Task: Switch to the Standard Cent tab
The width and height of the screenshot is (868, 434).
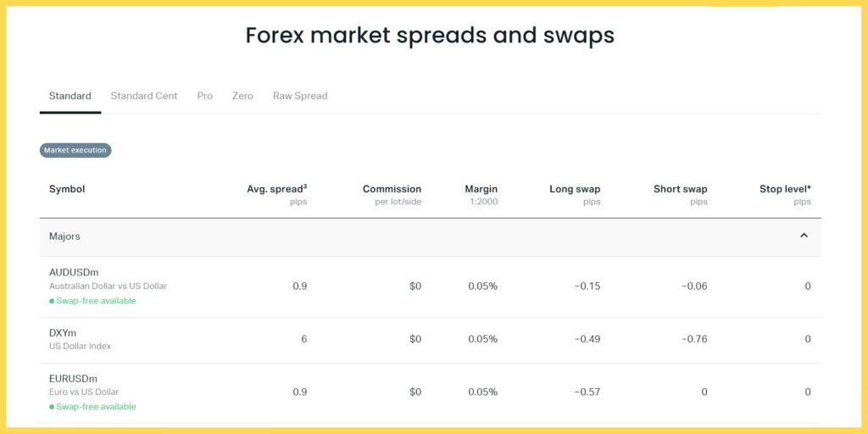Action: pyautogui.click(x=144, y=96)
